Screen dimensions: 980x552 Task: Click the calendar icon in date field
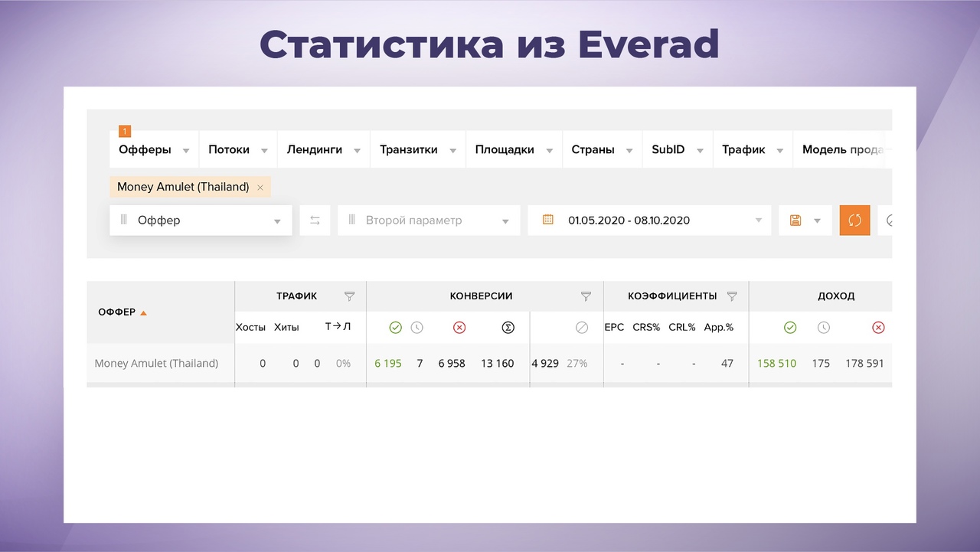[548, 220]
